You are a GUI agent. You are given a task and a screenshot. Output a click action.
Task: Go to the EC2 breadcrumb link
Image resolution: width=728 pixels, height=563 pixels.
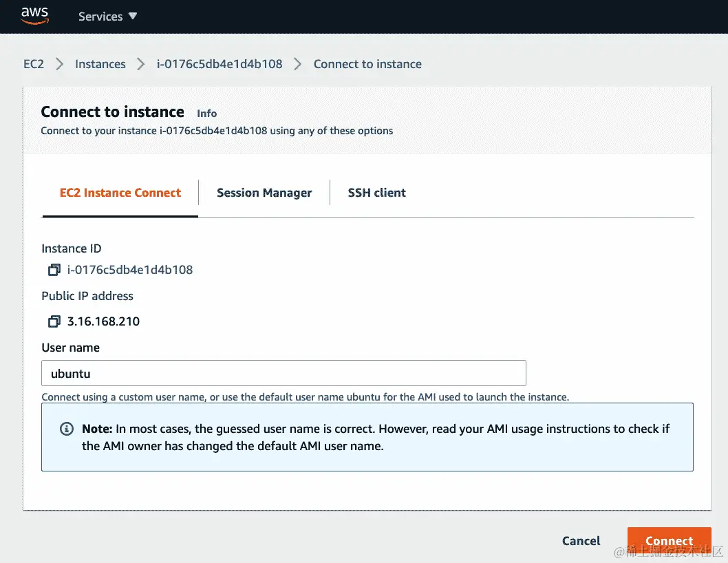(x=34, y=63)
